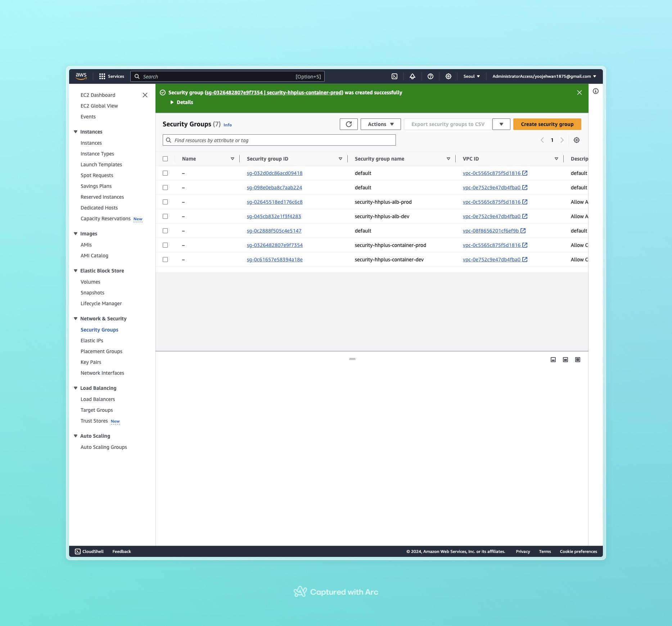
Task: Open Auto Scaling Groups in sidebar
Action: click(x=104, y=447)
